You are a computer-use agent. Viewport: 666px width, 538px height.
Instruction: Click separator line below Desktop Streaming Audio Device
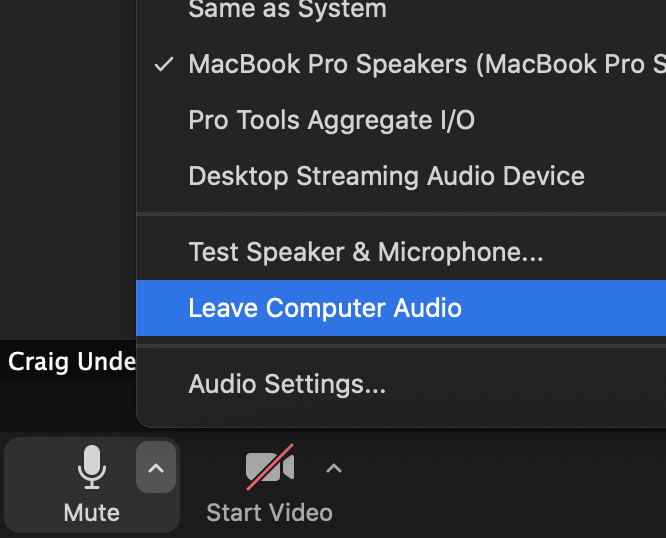point(401,214)
